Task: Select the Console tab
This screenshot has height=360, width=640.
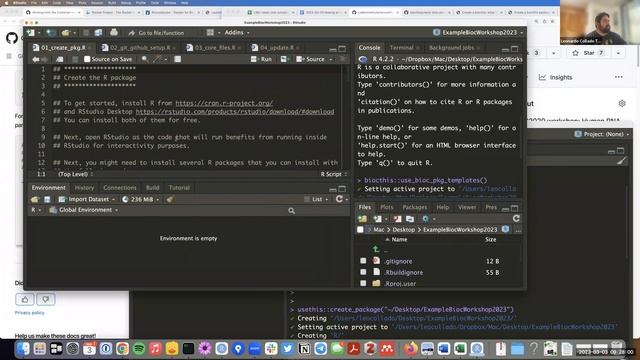Action: pos(369,48)
